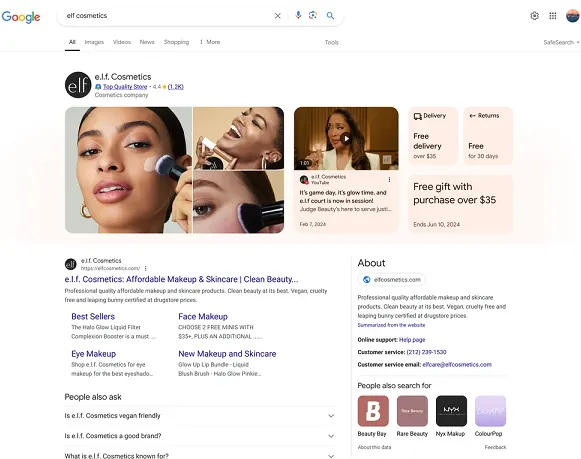Open the Help page link
Screen dimensions: 581x459
click(x=412, y=340)
